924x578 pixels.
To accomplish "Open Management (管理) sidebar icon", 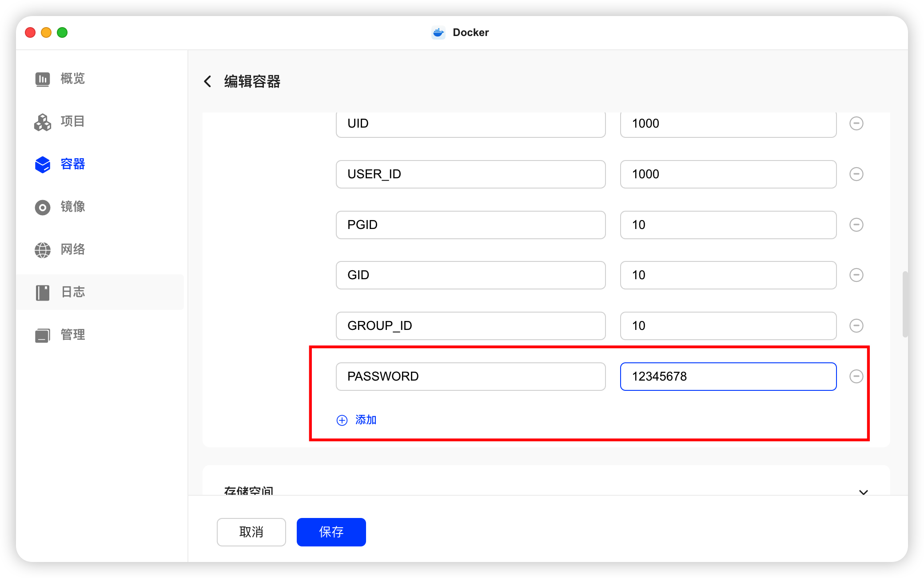I will (43, 335).
